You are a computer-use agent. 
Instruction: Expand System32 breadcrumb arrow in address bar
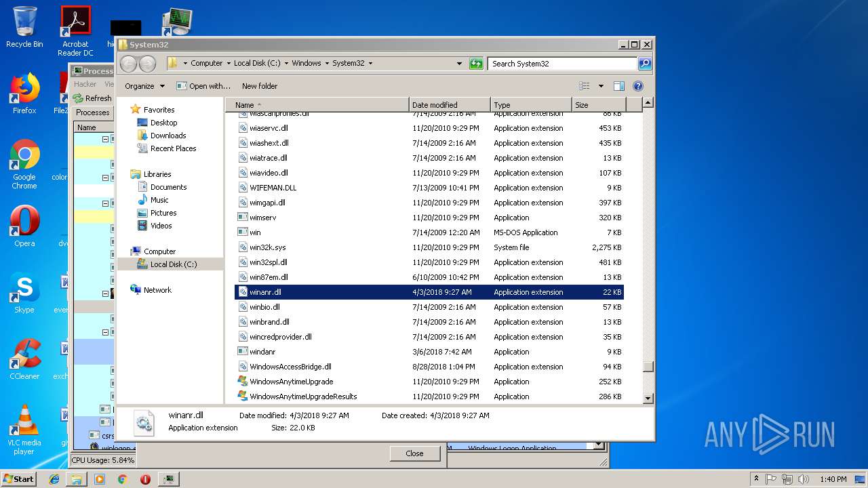pyautogui.click(x=370, y=64)
